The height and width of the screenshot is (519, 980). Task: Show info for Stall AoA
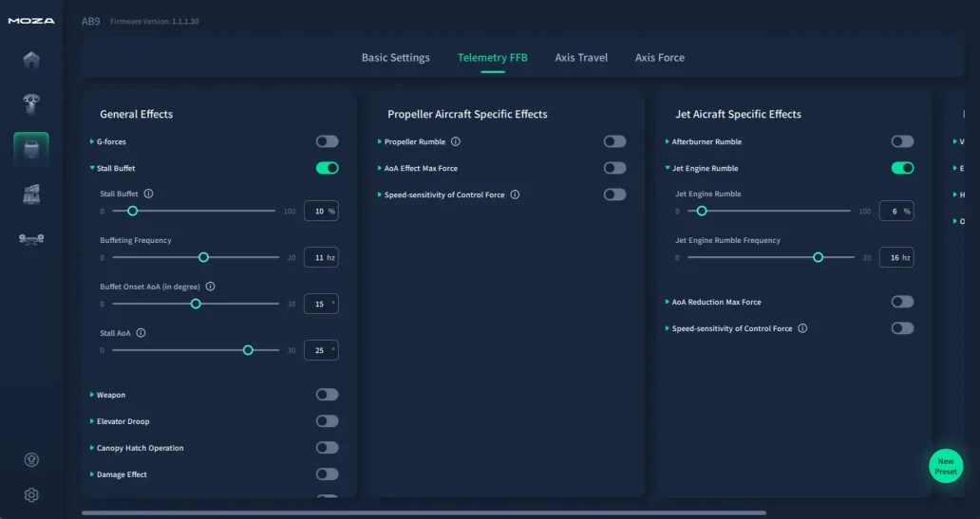coord(141,333)
